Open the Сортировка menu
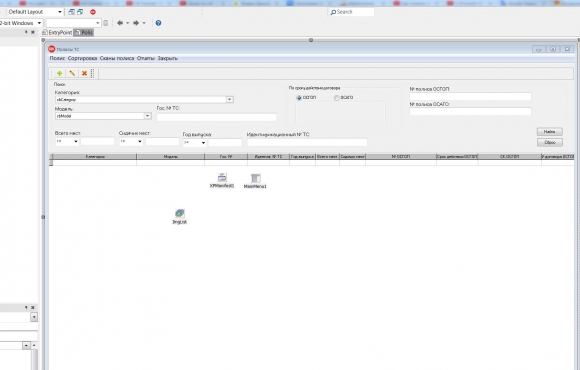Image resolution: width=580 pixels, height=370 pixels. pos(82,58)
